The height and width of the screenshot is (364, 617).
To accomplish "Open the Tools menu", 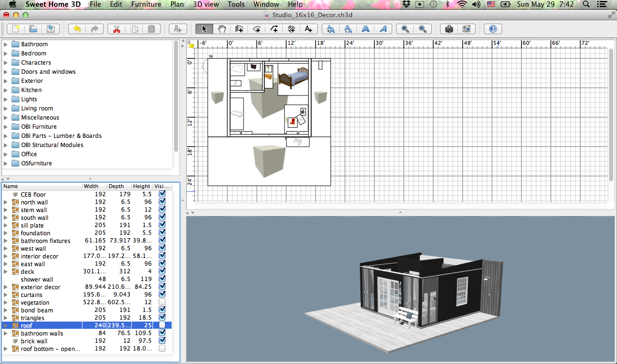I will (236, 4).
